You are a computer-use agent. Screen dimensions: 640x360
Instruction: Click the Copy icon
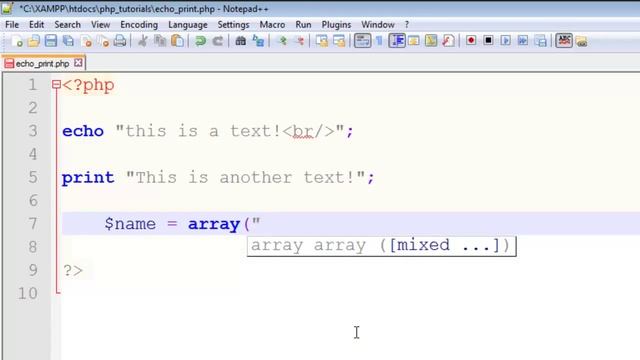[160, 41]
